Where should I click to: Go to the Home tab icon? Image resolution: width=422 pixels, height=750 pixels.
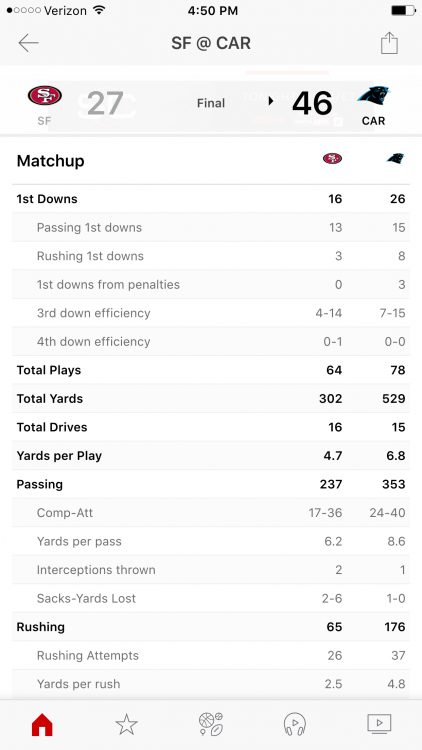(42, 725)
